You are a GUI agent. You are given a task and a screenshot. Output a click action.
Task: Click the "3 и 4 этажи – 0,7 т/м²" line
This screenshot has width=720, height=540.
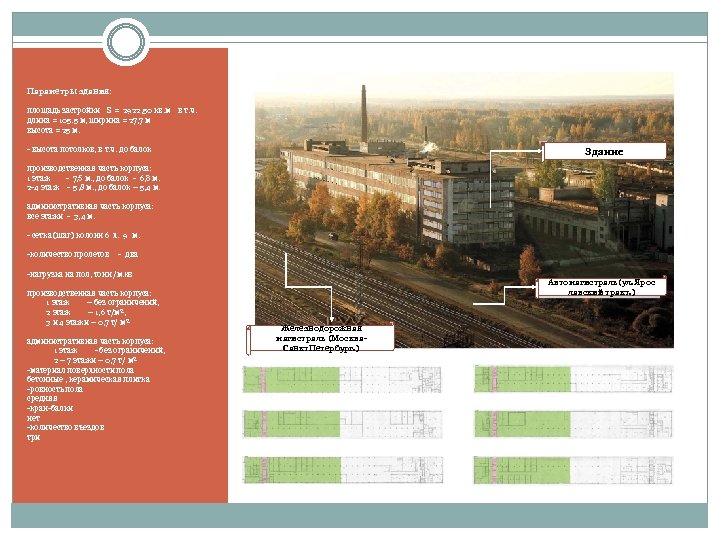(x=88, y=322)
